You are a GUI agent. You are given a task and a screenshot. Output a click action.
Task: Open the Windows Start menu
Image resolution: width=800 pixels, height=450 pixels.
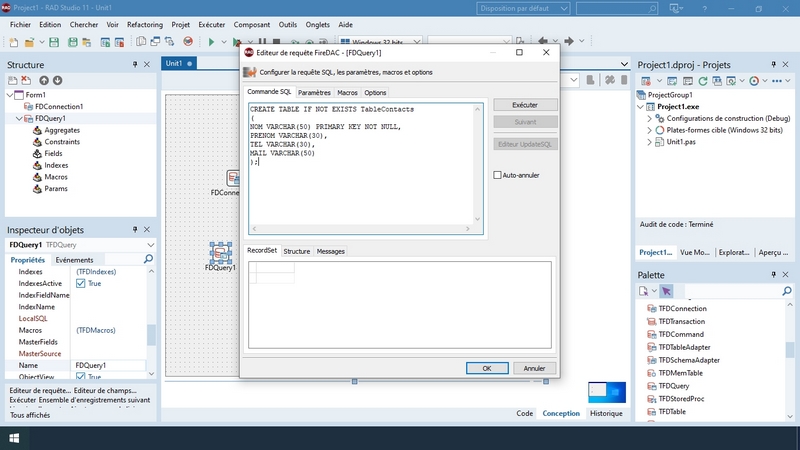(x=15, y=437)
